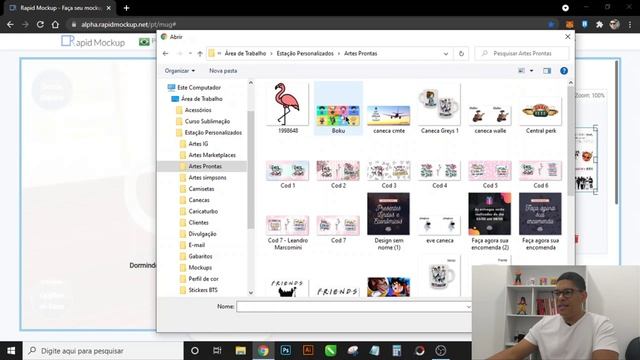
Task: Select the 1998648 flamingo file
Action: pos(288,108)
